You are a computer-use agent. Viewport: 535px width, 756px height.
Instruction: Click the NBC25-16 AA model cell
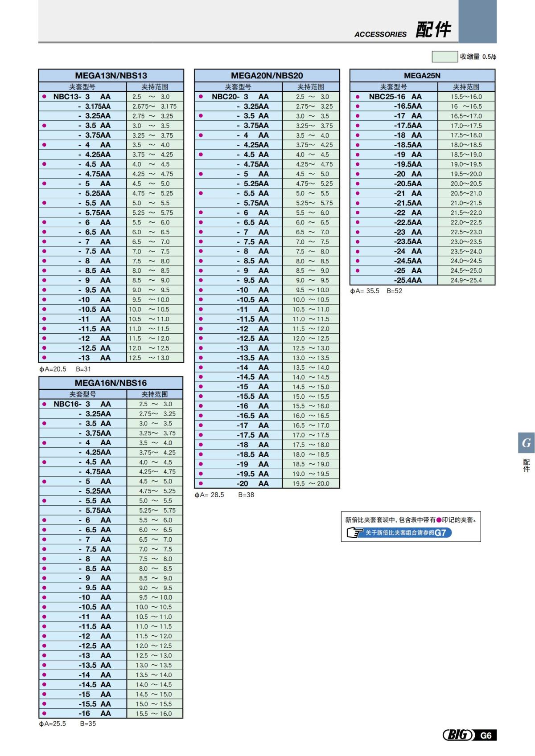(x=394, y=97)
